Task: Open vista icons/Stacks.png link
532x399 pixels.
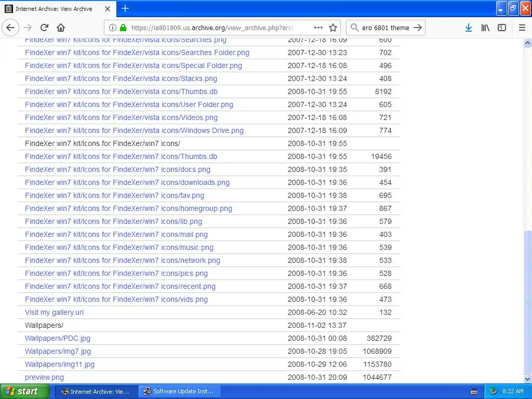Action: click(x=121, y=78)
